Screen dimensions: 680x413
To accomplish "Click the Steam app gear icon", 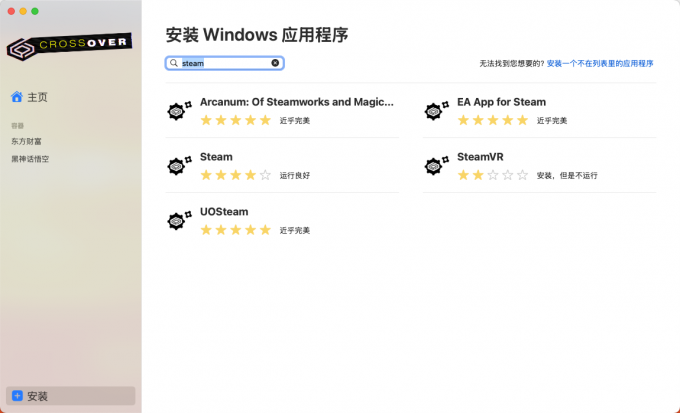I will click(180, 165).
